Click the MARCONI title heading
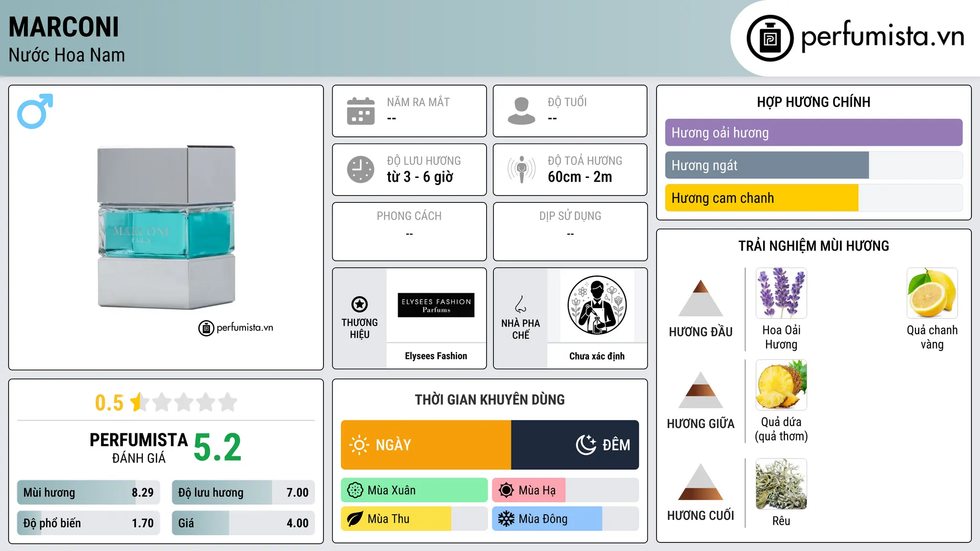Image resolution: width=980 pixels, height=551 pixels. coord(64,27)
